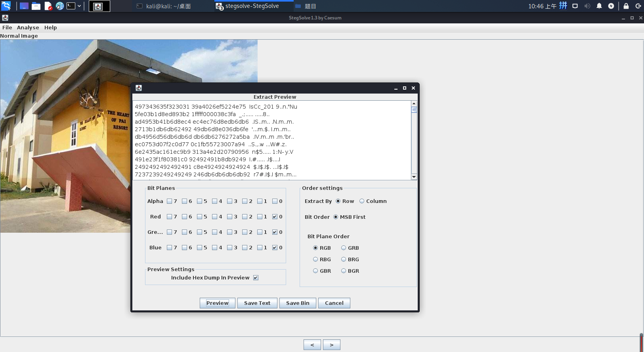This screenshot has height=352, width=644.
Task: Open the Analyse menu
Action: point(28,27)
